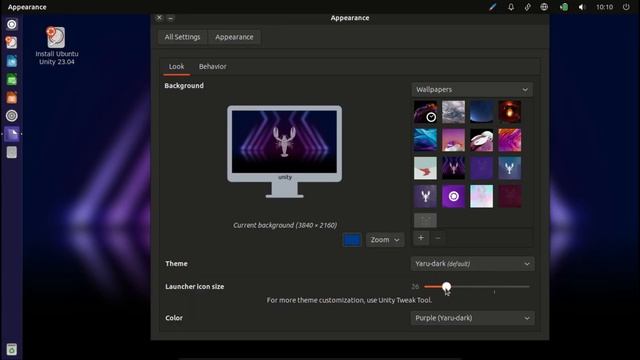The height and width of the screenshot is (360, 640).
Task: Select the pastel pink-cyan wallpaper
Action: pyautogui.click(x=482, y=196)
